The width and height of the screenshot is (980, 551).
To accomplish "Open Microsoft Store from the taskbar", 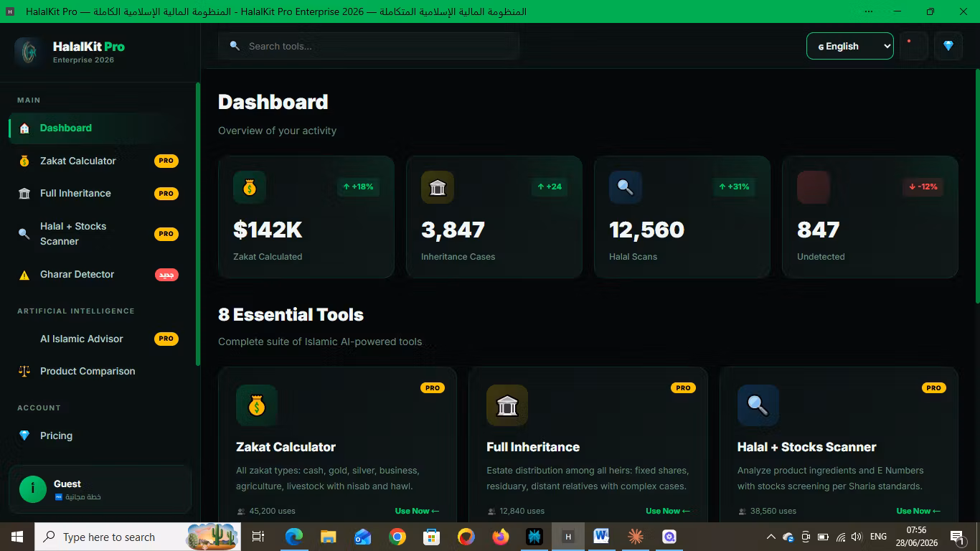I will (432, 537).
